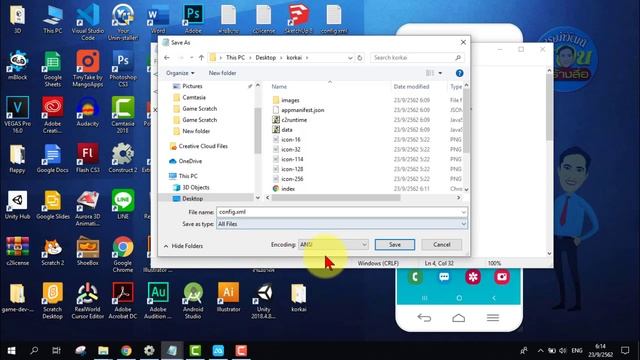The height and width of the screenshot is (360, 640).
Task: Go up one folder level
Action: [201, 58]
